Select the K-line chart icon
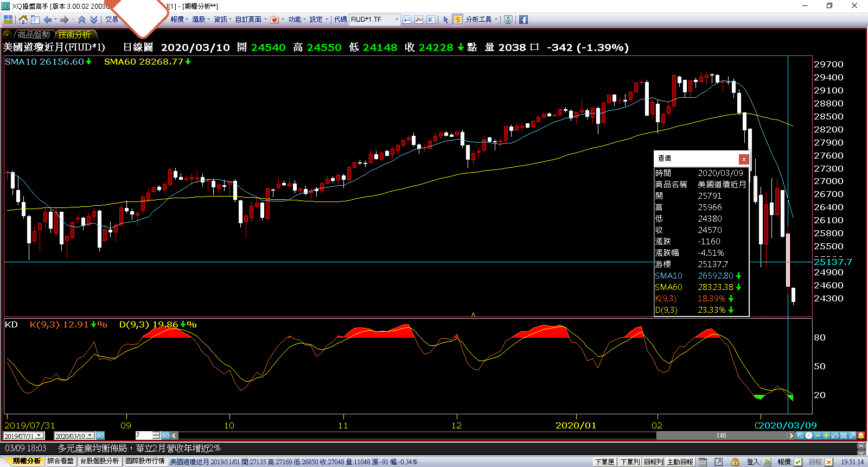Viewport: 868px width, 467px height. click(x=430, y=20)
